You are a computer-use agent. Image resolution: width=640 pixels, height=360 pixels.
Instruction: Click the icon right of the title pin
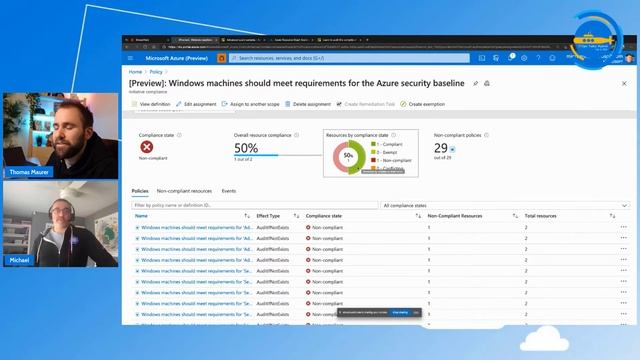487,83
